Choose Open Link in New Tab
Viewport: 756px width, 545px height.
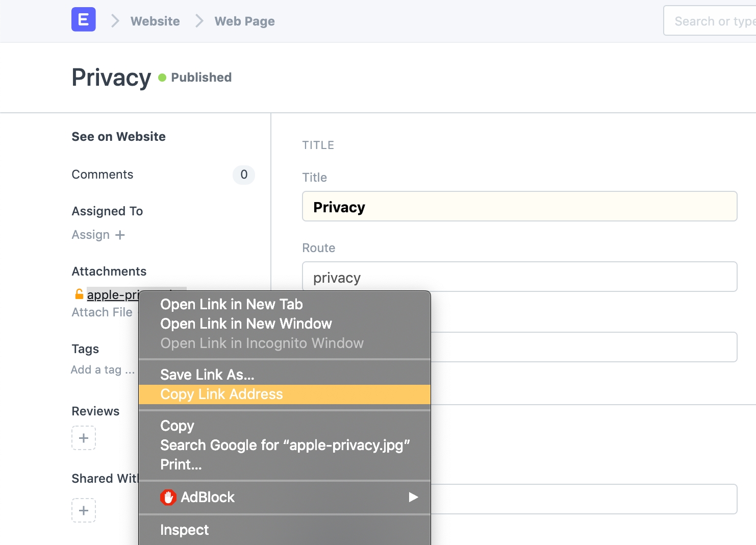(231, 305)
